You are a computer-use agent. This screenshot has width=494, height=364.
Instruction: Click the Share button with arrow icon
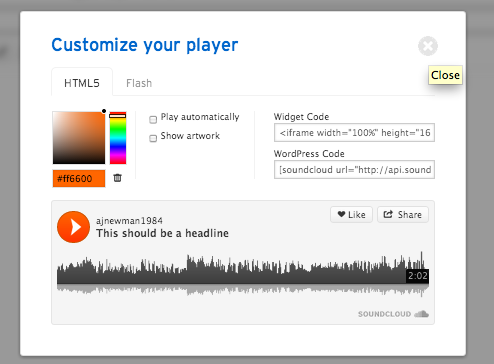[403, 215]
